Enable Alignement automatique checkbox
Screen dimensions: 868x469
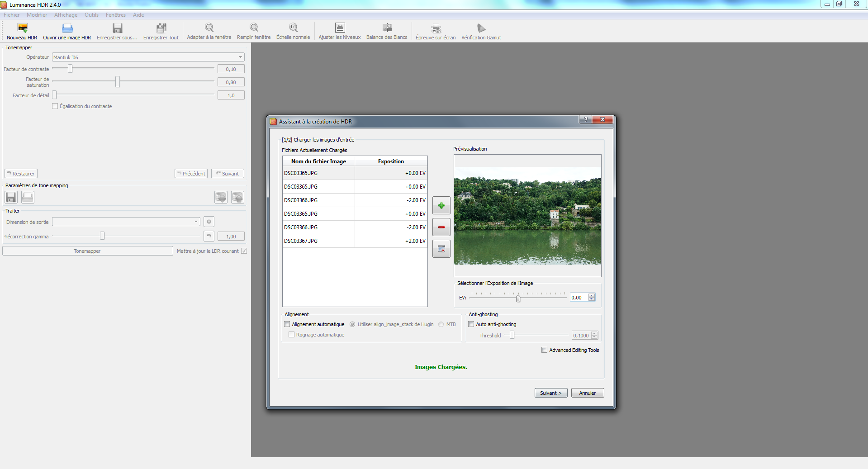point(287,324)
